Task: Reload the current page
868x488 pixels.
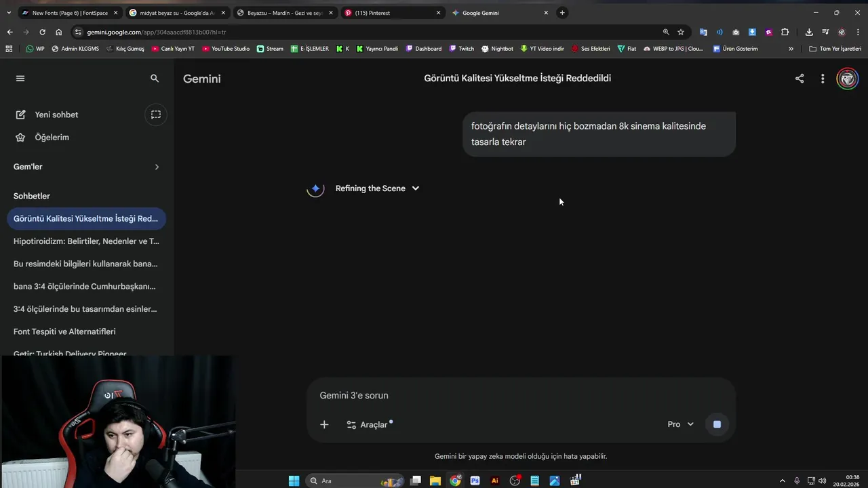Action: click(42, 32)
